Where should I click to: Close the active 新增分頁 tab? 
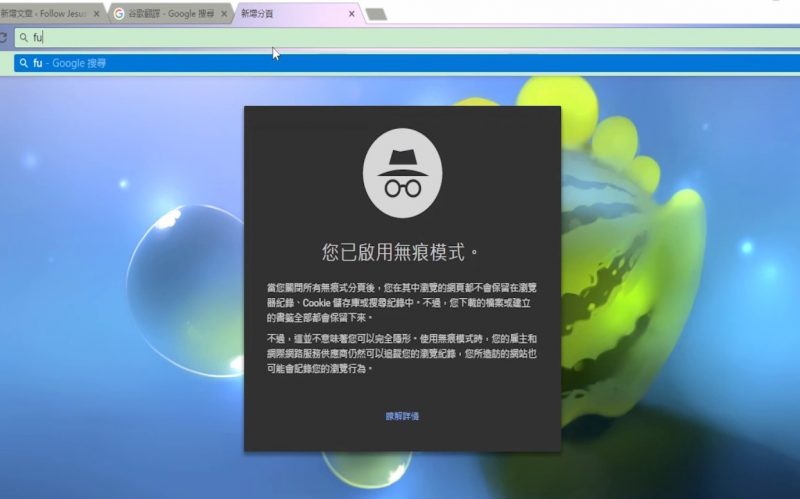(351, 14)
